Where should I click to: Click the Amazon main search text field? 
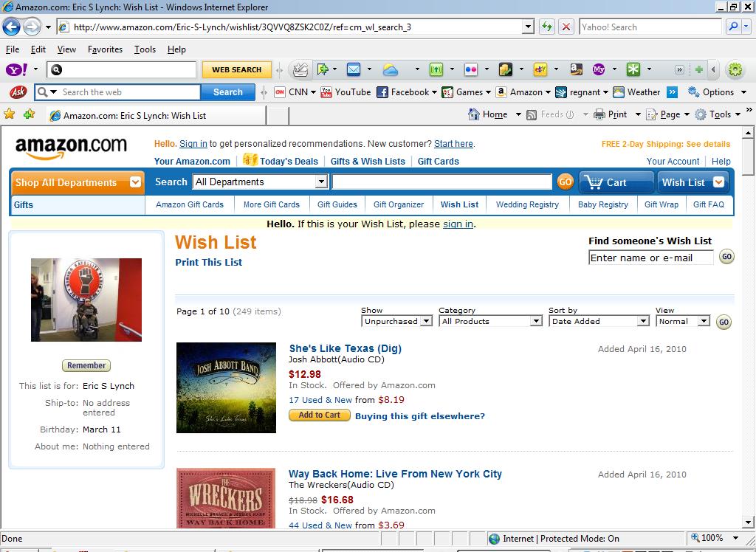[x=442, y=182]
